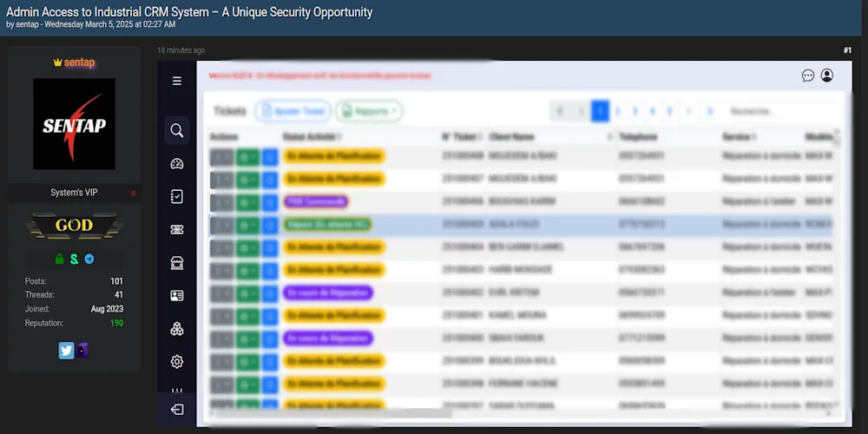Screen dimensions: 868x434
Task: Select the ticket icon in CRM sidebar
Action: [176, 230]
